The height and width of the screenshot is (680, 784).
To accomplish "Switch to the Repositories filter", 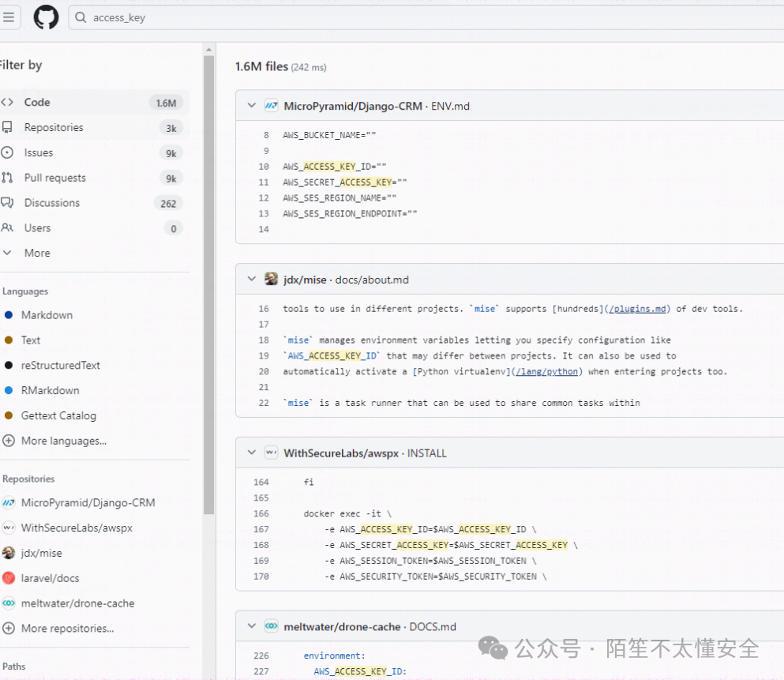I will pos(55,127).
